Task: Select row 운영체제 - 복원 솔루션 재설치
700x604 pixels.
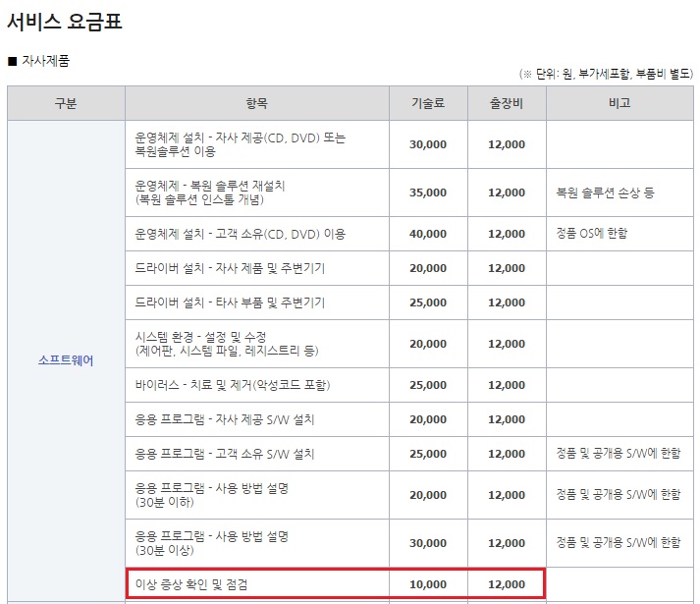Action: (x=409, y=192)
